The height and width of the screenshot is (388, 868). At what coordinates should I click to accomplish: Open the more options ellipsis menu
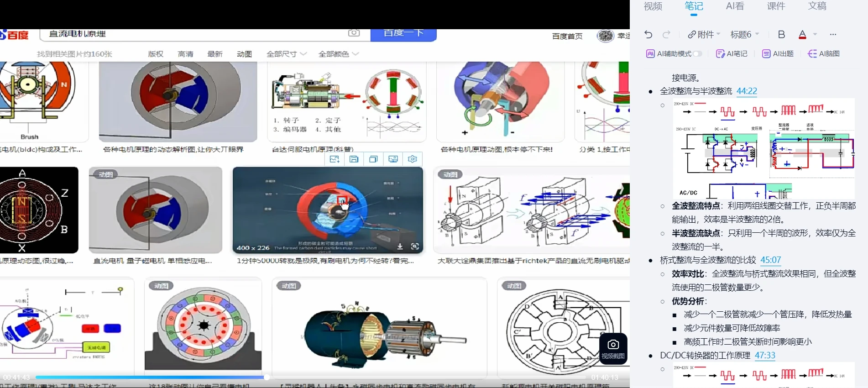click(833, 35)
